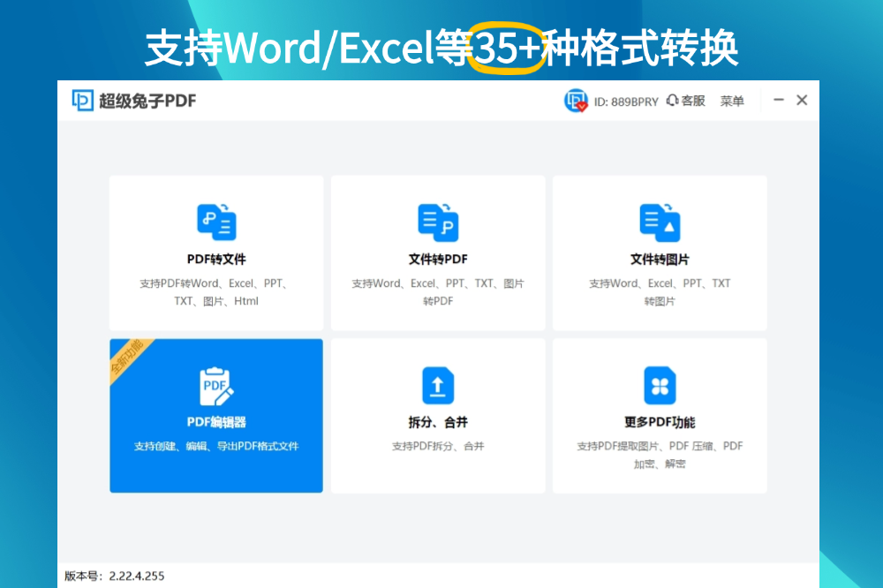Select the 文件转PDF icon
Screen dimensions: 883x588
[438, 222]
